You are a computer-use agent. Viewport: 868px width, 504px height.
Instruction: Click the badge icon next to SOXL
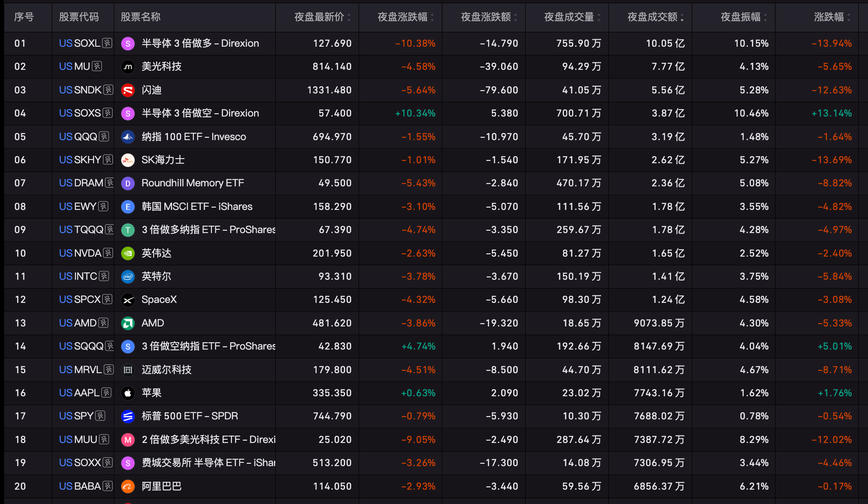(107, 43)
